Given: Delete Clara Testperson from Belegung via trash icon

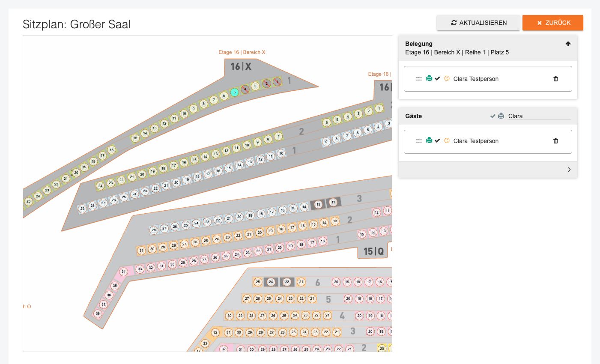Looking at the screenshot, I should (x=555, y=79).
